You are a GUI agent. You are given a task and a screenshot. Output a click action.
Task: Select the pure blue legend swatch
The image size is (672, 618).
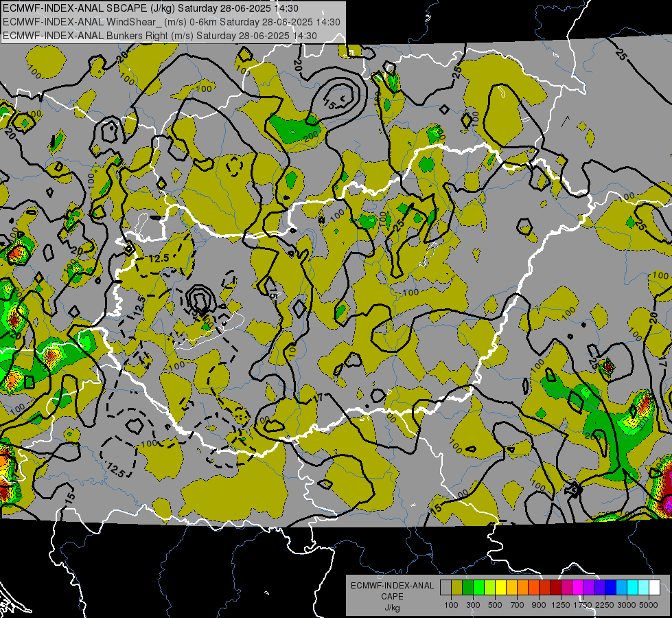click(x=610, y=588)
